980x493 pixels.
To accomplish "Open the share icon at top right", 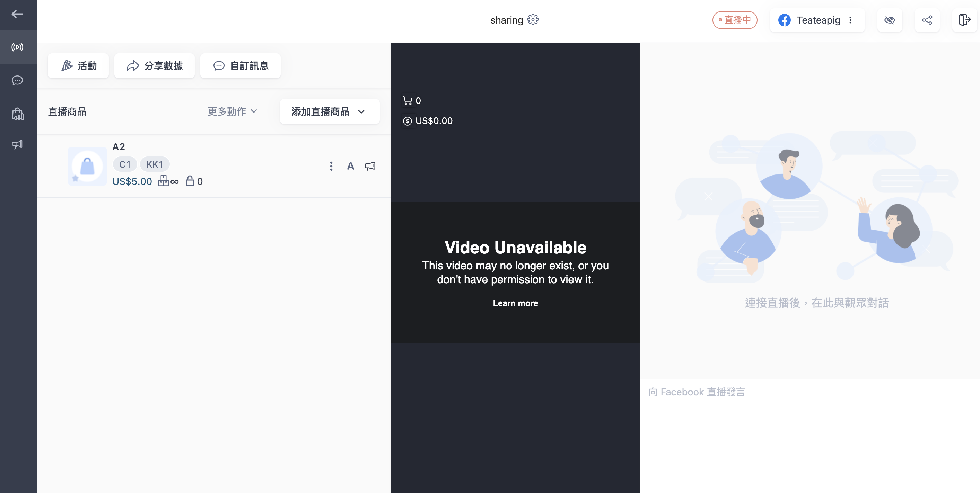I will [x=927, y=20].
